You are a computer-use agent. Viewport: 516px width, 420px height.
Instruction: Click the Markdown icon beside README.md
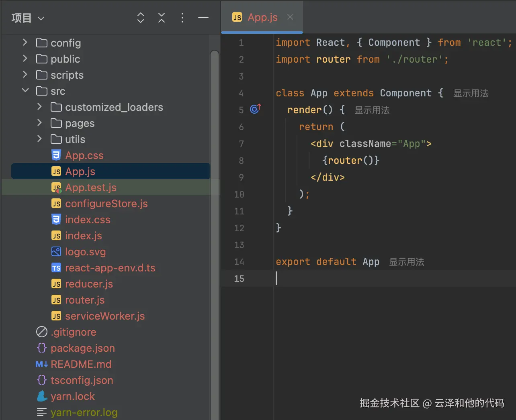(x=41, y=364)
